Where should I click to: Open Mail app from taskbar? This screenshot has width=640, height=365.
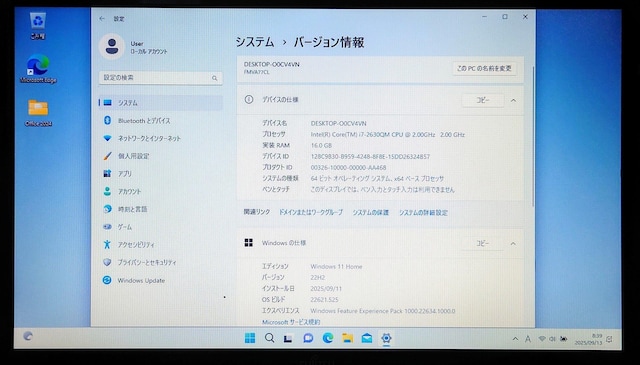pyautogui.click(x=367, y=338)
